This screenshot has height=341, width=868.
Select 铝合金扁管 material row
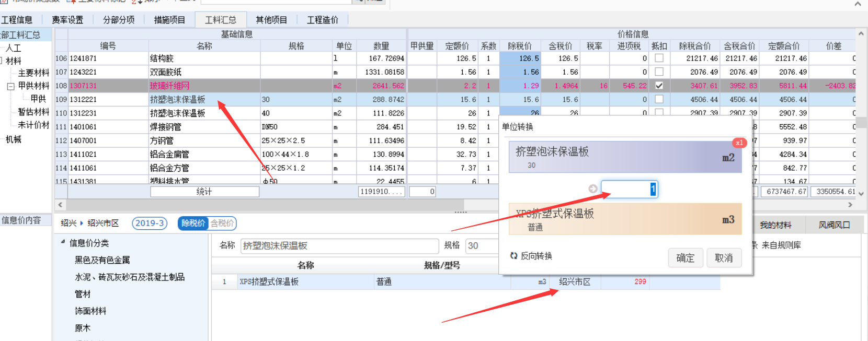(x=169, y=154)
